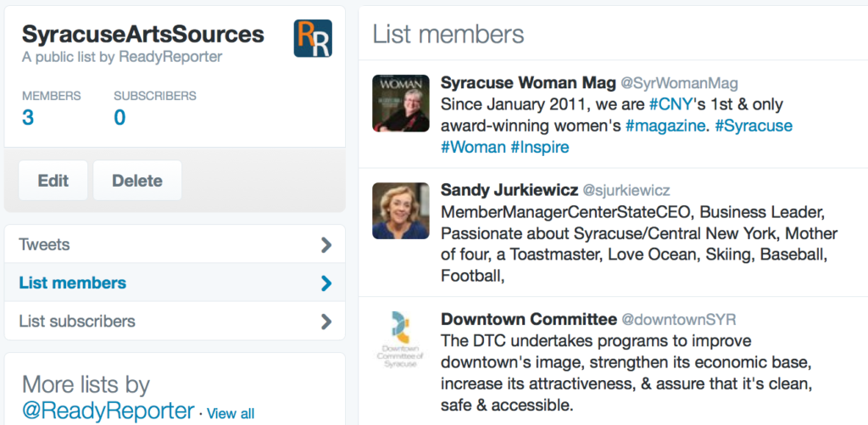This screenshot has height=425, width=868.
Task: Open the subscribers count number 0
Action: (120, 118)
